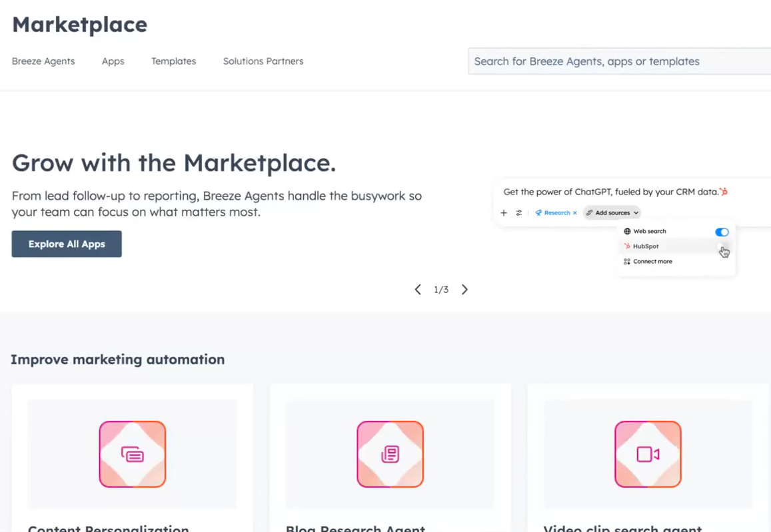Open the Blog Research Agent icon

[390, 454]
